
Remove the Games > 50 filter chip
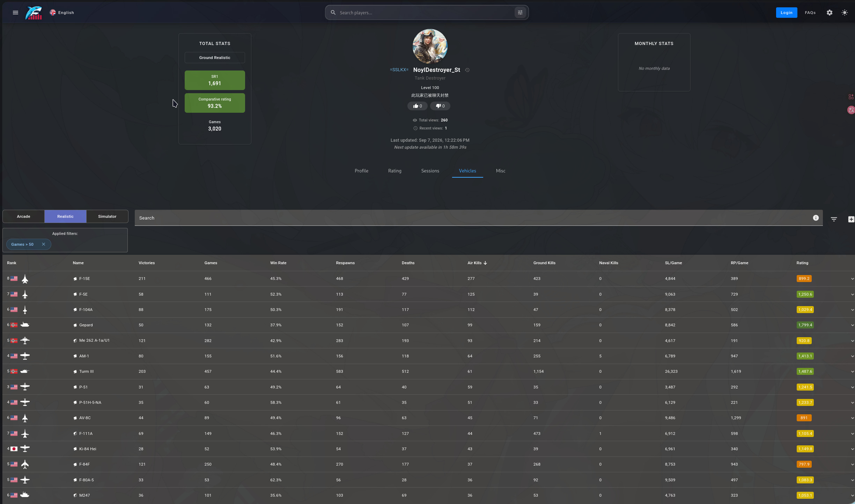44,244
